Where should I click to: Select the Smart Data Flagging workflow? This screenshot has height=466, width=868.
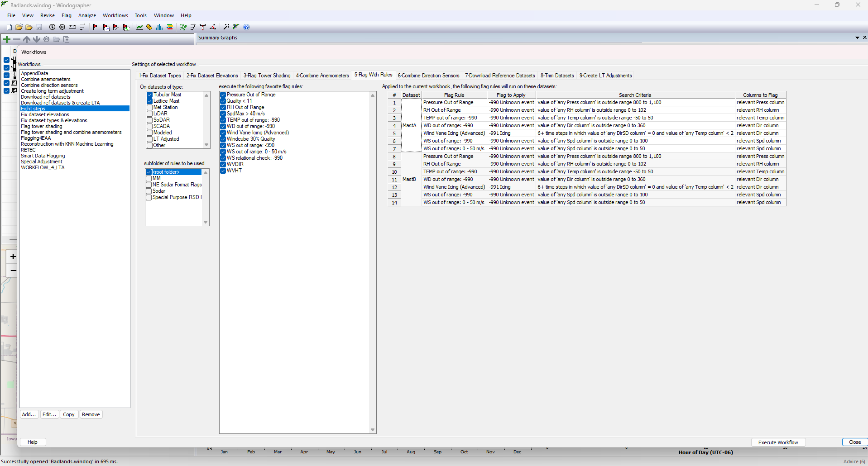pyautogui.click(x=43, y=155)
